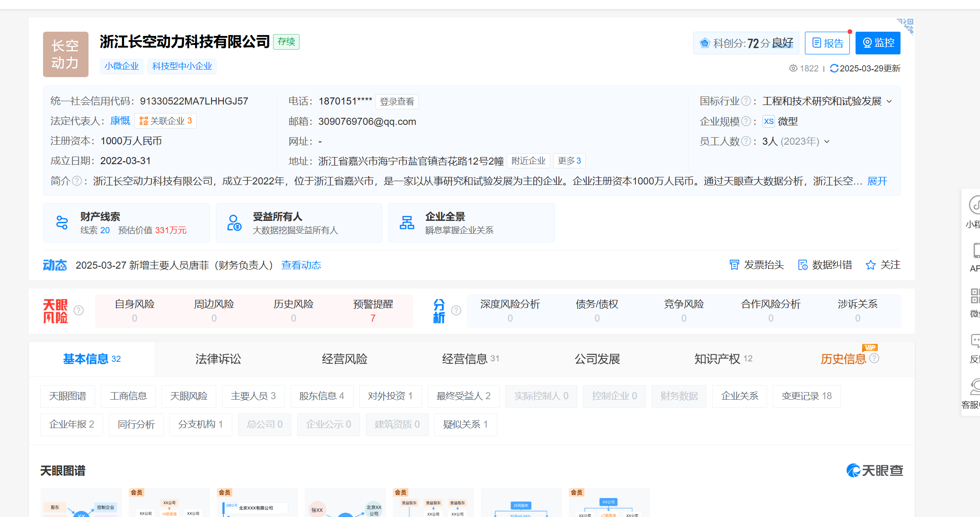Switch to the 法律诉讼 tab
Screen dimensions: 980x517
218,359
